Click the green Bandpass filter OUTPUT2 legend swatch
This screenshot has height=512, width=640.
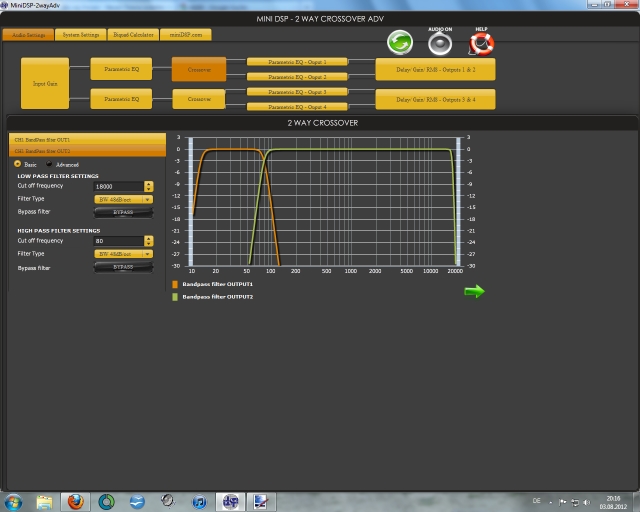tap(175, 297)
